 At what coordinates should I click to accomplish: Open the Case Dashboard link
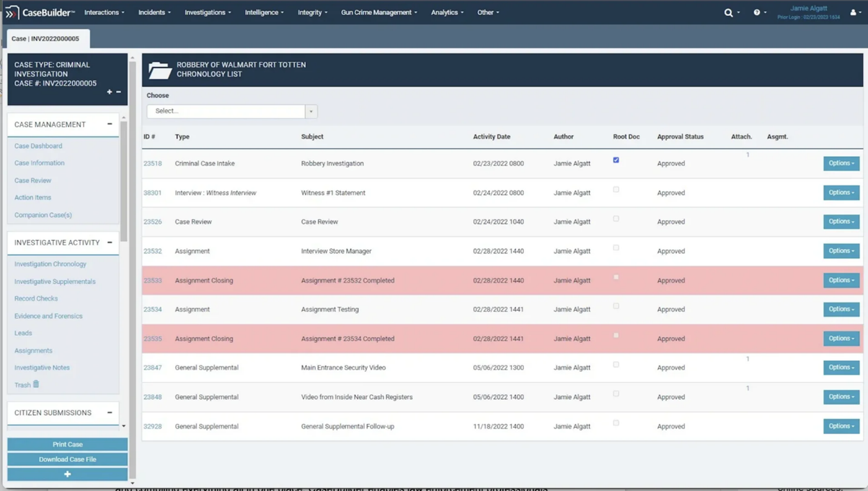coord(38,146)
